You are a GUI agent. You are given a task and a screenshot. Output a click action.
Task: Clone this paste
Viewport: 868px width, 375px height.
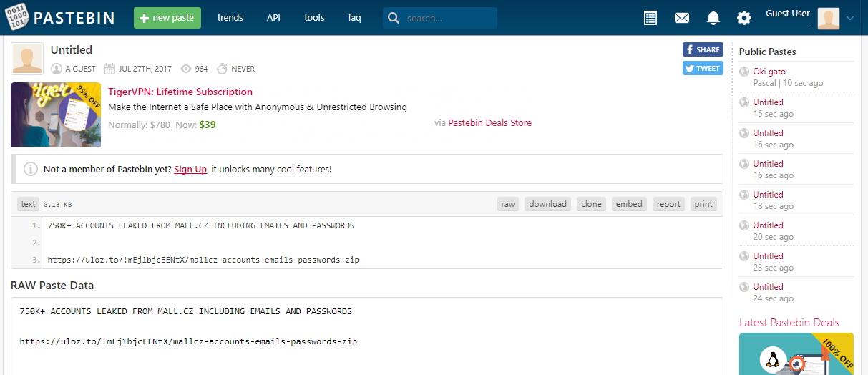coord(591,204)
